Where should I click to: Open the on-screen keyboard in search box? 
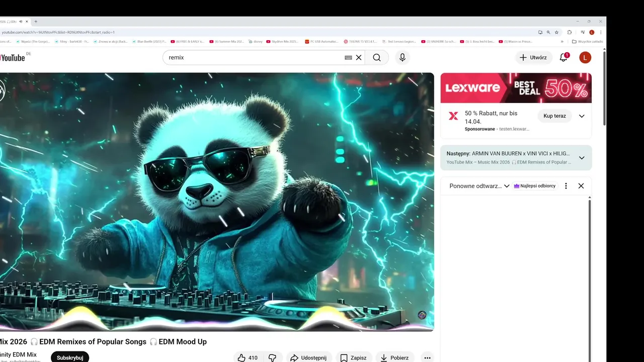(348, 57)
